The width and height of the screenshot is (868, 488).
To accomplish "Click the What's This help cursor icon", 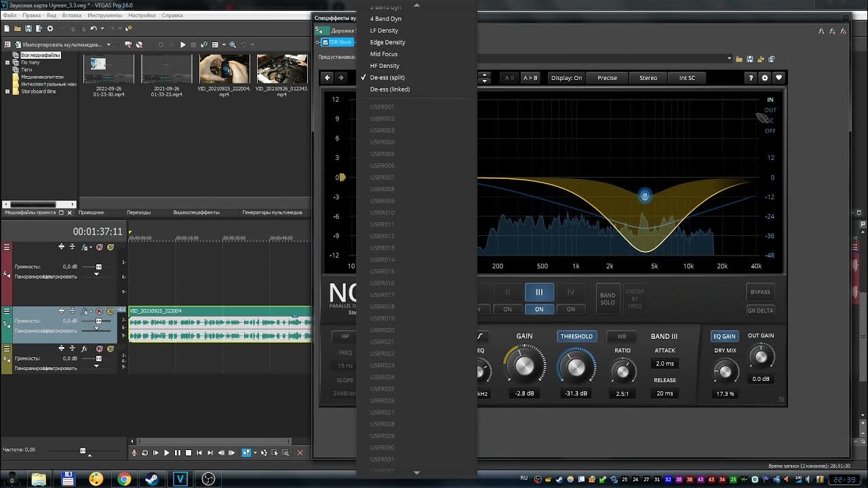I will [129, 28].
